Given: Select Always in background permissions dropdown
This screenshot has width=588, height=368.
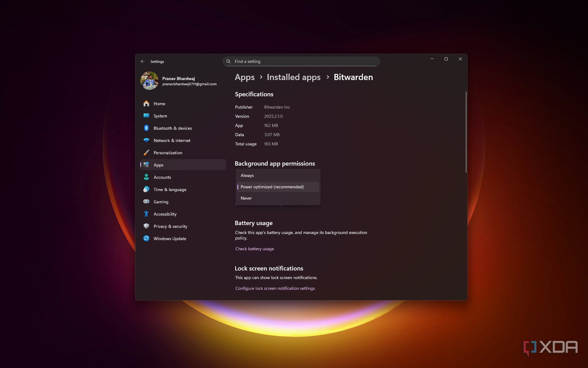Looking at the screenshot, I should (x=278, y=175).
